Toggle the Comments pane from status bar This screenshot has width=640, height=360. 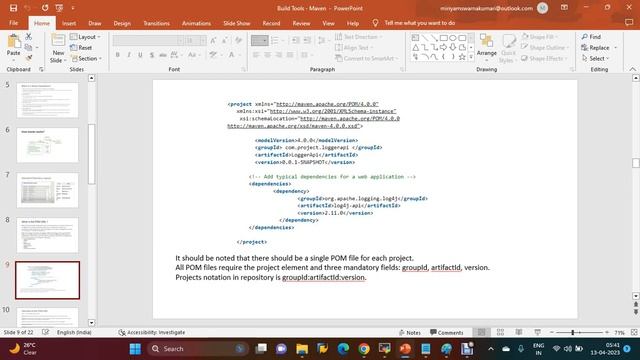(x=447, y=332)
